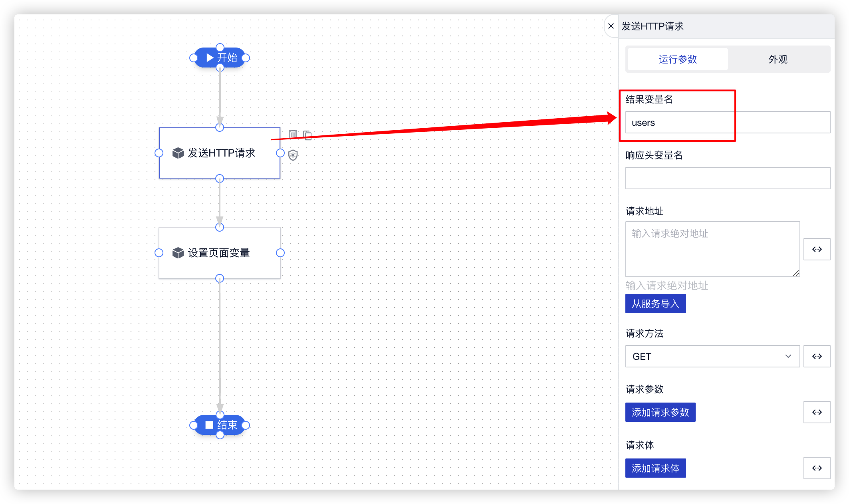The image size is (849, 504).
Task: Select the 开始 start node
Action: click(x=220, y=57)
